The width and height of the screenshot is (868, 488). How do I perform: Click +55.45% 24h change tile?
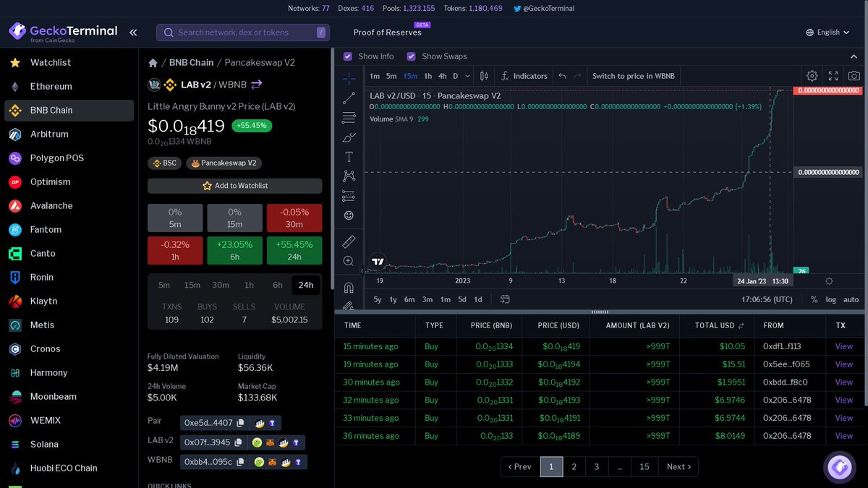tap(294, 249)
